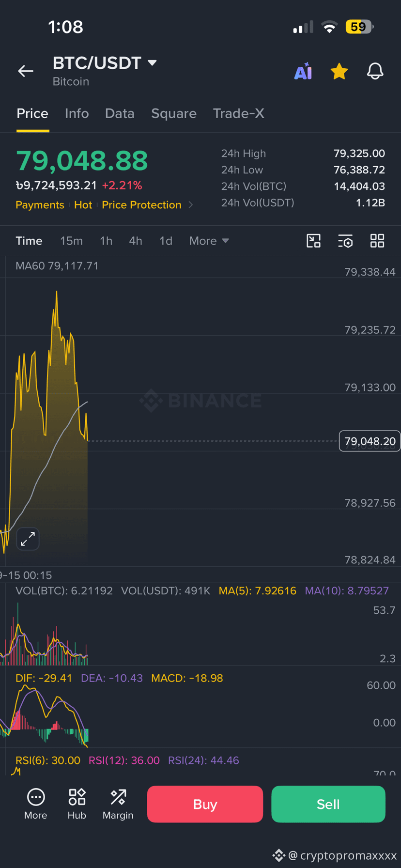The height and width of the screenshot is (868, 401).
Task: Select the 15m interval
Action: pos(71,241)
